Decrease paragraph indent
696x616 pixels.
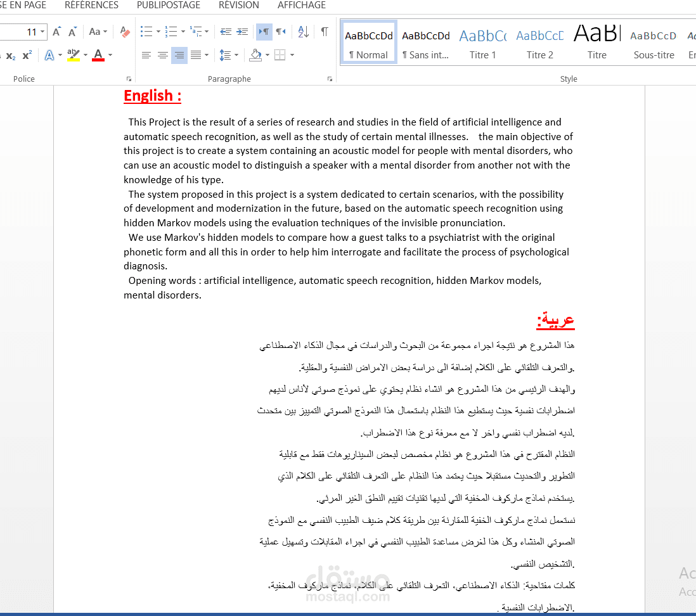click(226, 32)
